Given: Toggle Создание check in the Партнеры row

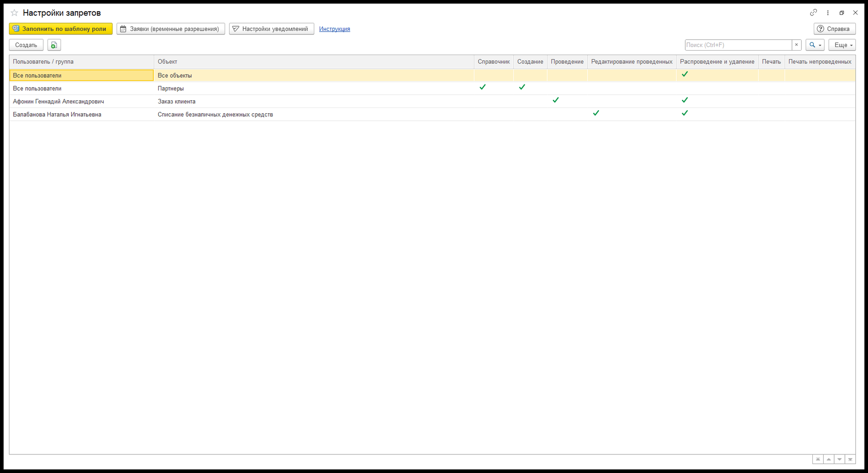Looking at the screenshot, I should pyautogui.click(x=522, y=87).
